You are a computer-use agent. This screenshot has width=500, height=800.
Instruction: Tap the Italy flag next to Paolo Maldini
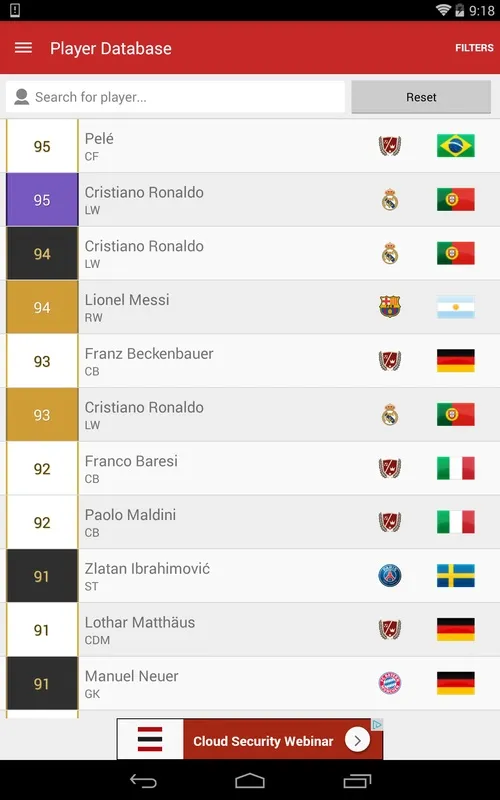(456, 522)
